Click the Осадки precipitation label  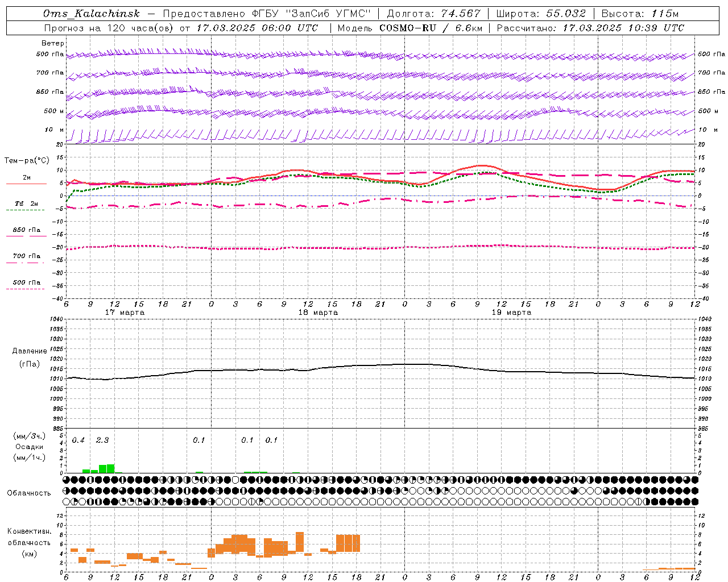click(30, 447)
